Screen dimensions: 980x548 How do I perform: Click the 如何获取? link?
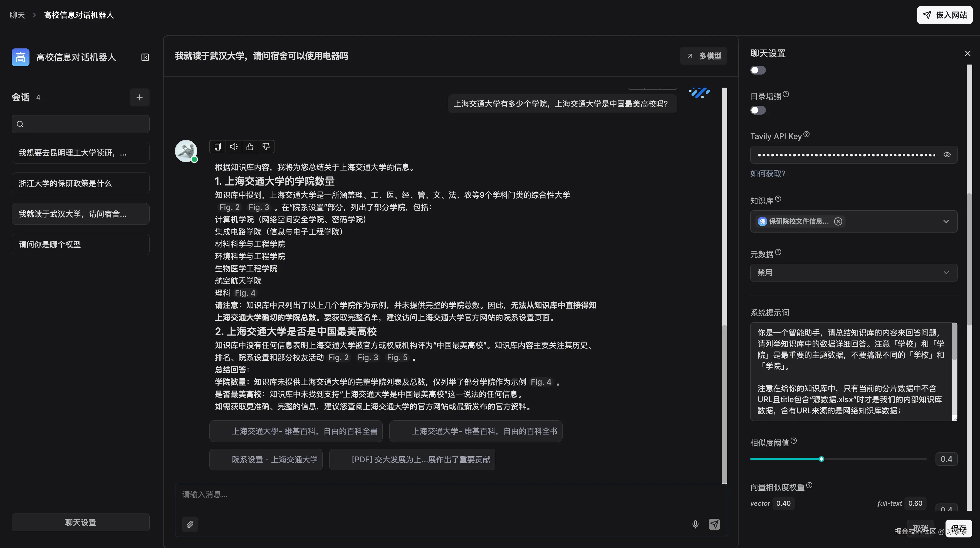767,174
